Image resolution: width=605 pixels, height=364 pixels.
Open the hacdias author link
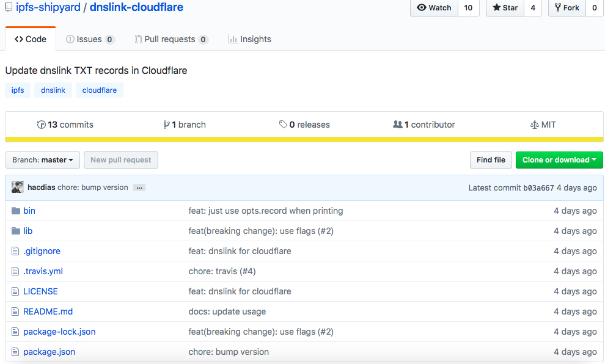tap(42, 187)
